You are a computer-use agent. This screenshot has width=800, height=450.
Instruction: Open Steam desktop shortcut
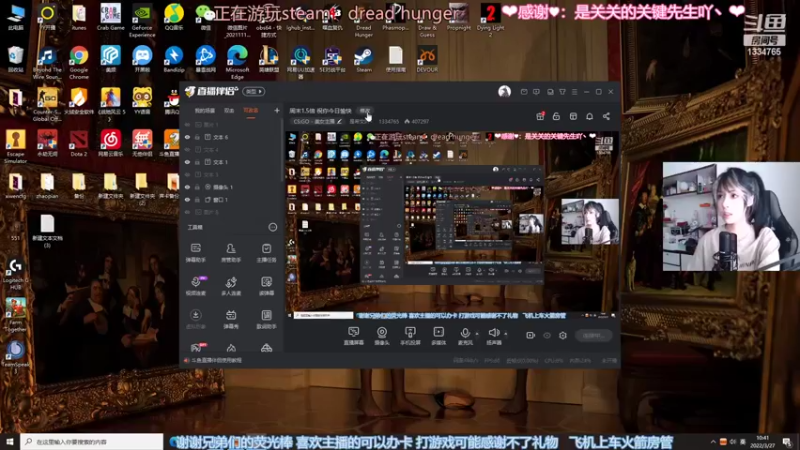click(364, 59)
